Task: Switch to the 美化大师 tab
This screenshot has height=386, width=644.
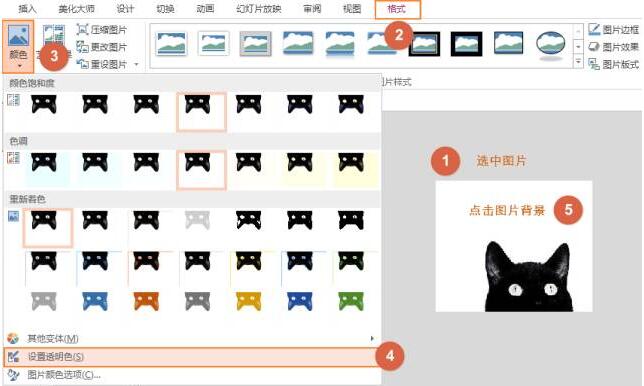Action: coord(76,9)
